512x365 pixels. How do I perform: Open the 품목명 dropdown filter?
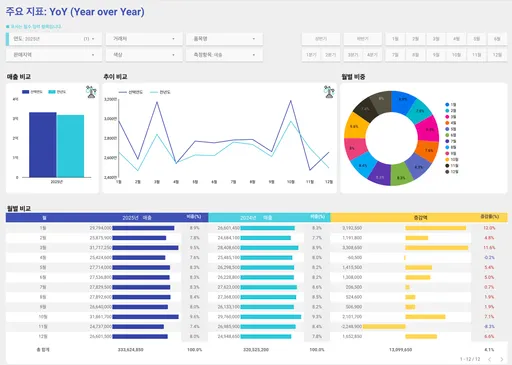click(224, 39)
